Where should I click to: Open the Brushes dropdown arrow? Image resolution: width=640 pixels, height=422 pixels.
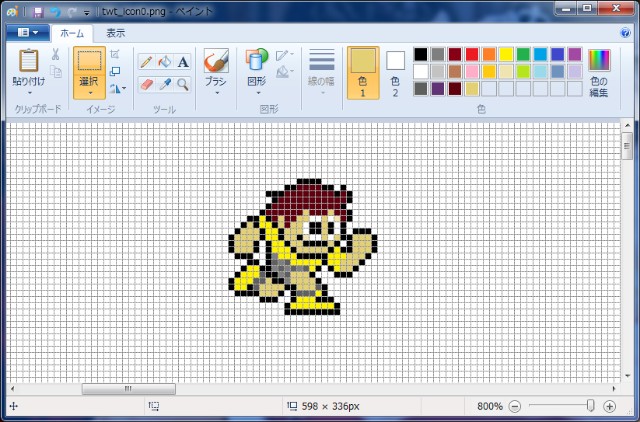click(217, 93)
